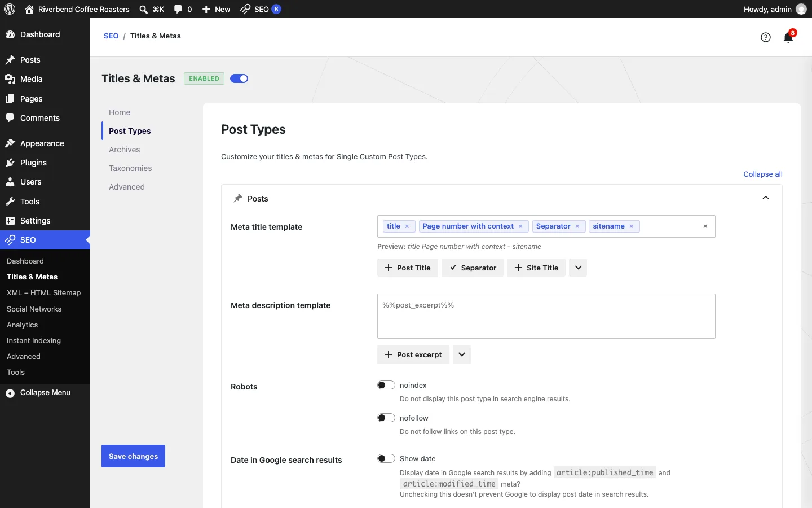Enable the noindex toggle
Image resolution: width=812 pixels, height=508 pixels.
(386, 385)
